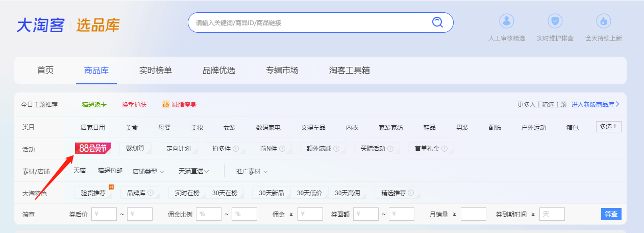The image size is (644, 233).
Task: Click the search magnifier icon
Action: pyautogui.click(x=437, y=22)
